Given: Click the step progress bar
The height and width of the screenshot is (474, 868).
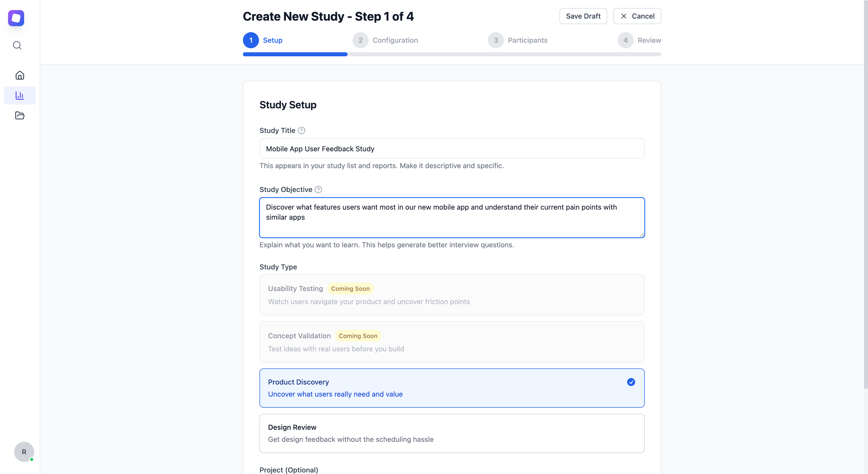Looking at the screenshot, I should [x=452, y=54].
